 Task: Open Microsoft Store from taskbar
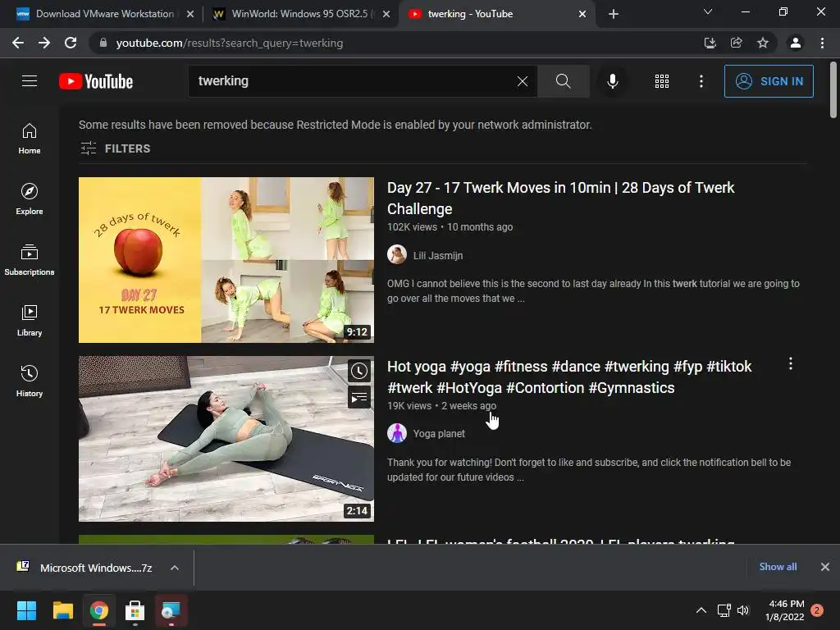[x=135, y=610]
